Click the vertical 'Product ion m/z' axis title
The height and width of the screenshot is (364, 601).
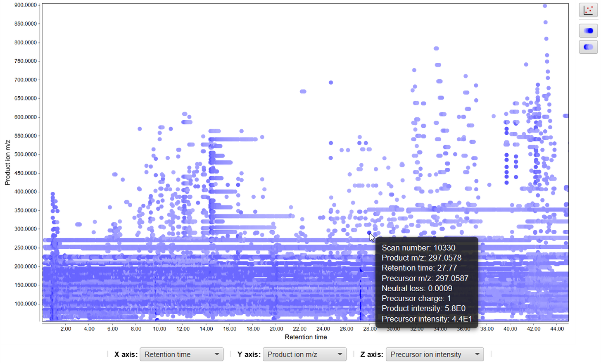7,162
